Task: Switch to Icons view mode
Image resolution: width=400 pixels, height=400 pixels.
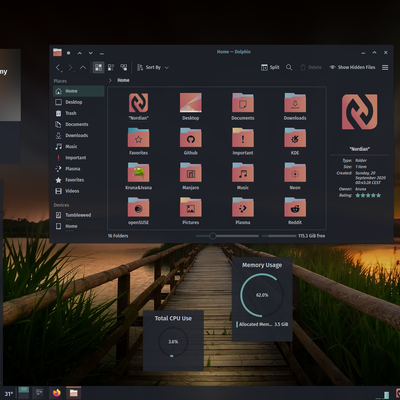Action: pyautogui.click(x=98, y=67)
